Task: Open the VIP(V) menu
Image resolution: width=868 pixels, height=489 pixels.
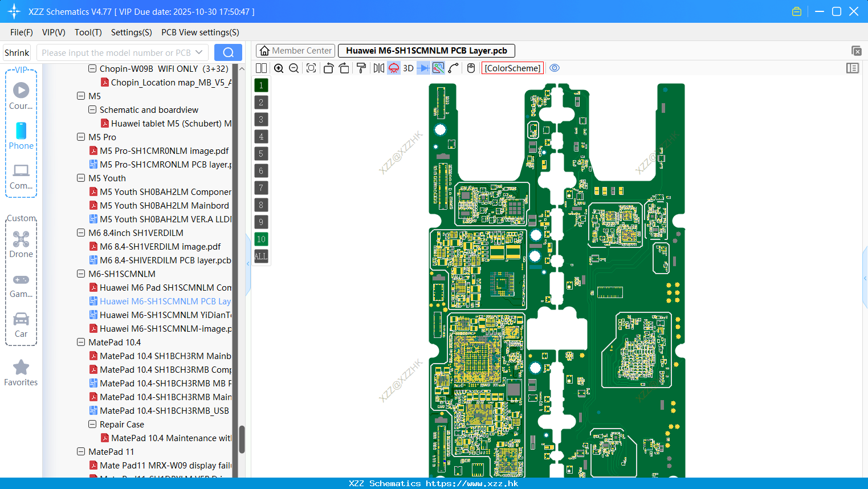Action: (x=54, y=32)
